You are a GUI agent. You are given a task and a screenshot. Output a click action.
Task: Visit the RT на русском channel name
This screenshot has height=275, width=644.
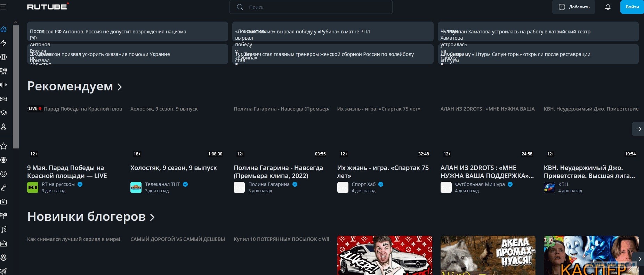pyautogui.click(x=58, y=184)
